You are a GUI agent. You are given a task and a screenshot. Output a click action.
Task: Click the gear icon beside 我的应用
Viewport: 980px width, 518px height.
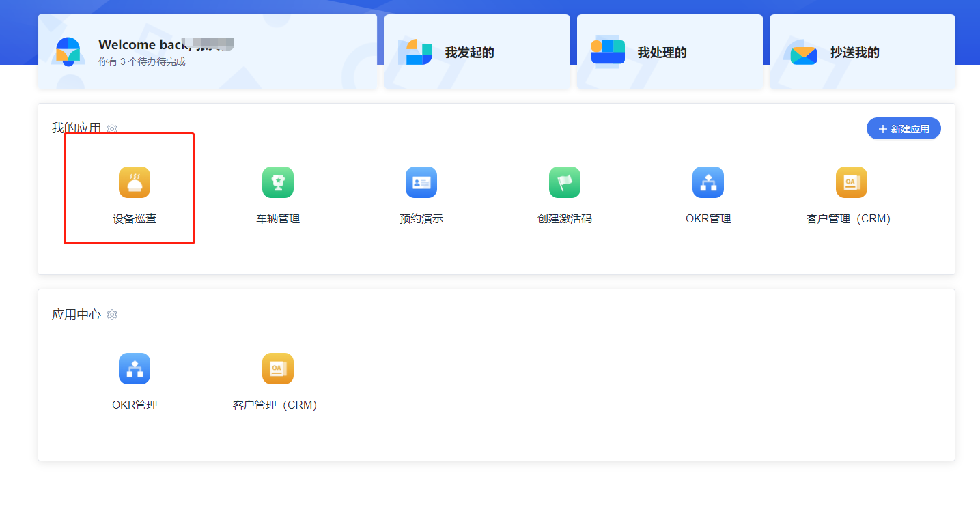112,128
